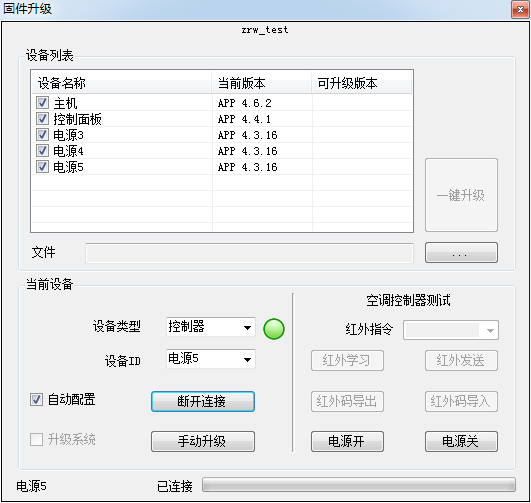
Task: Select the 主机 device name text
Action: (65, 103)
